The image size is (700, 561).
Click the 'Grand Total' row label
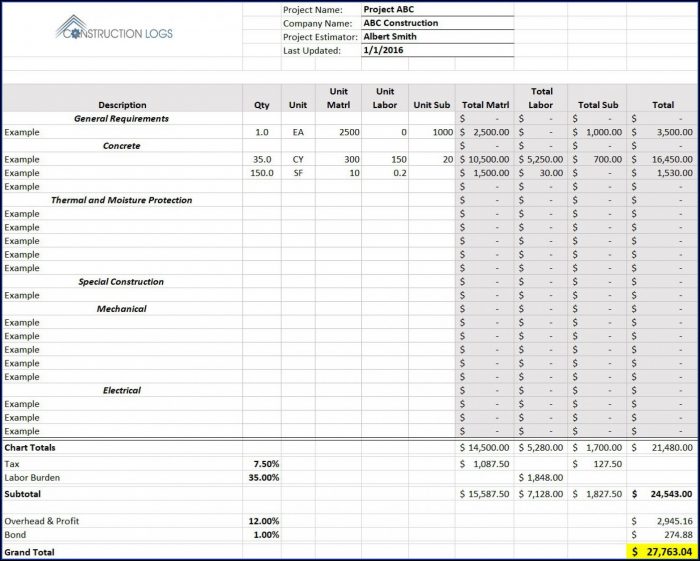coord(29,552)
